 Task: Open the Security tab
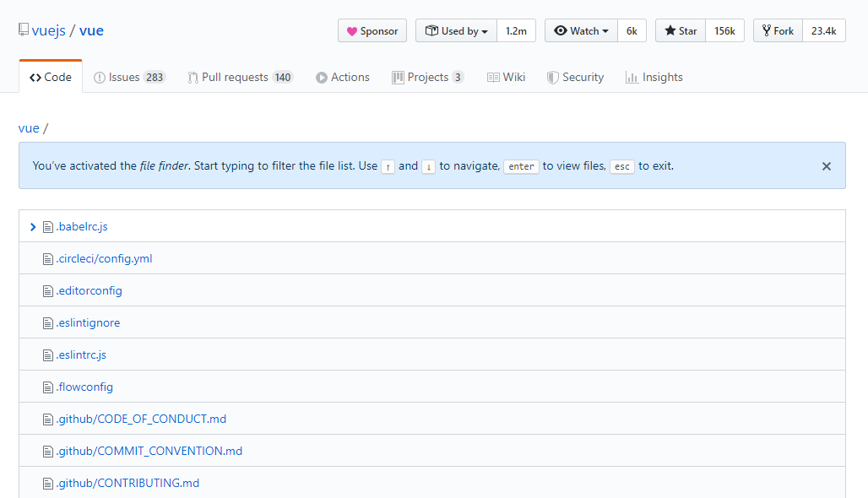tap(575, 78)
